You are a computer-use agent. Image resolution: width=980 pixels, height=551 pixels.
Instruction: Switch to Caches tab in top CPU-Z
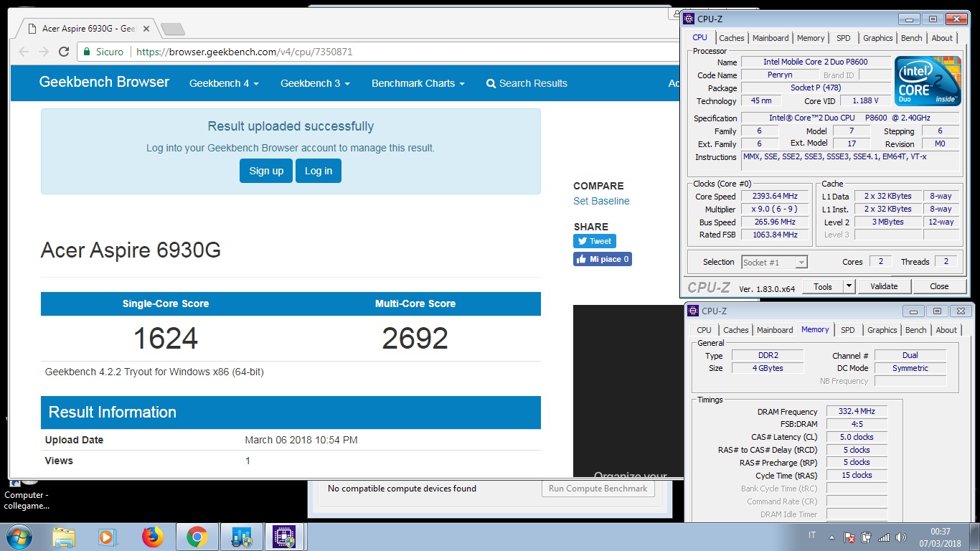tap(732, 38)
